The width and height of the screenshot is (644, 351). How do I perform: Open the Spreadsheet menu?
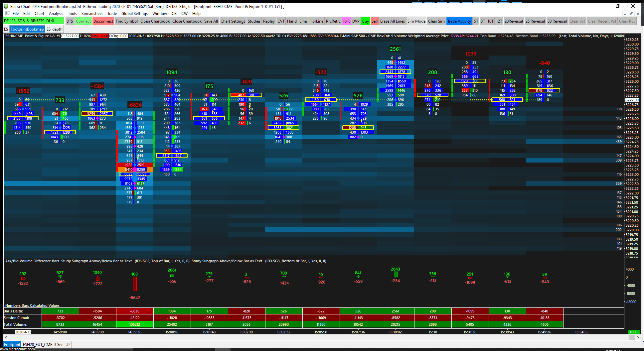(x=92, y=14)
